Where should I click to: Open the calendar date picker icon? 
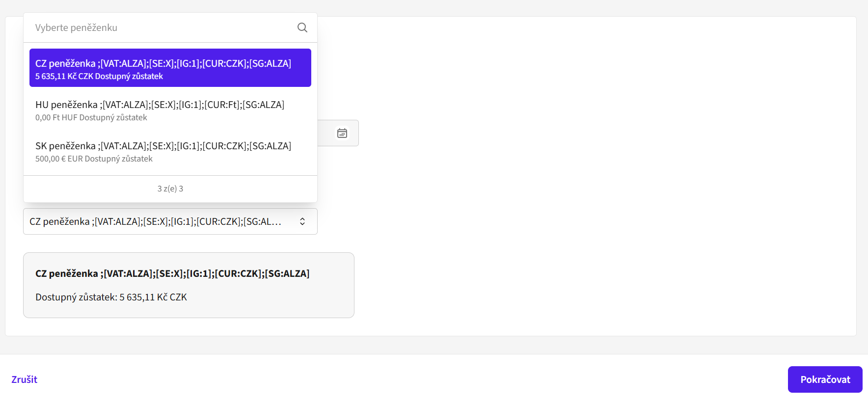click(x=342, y=133)
